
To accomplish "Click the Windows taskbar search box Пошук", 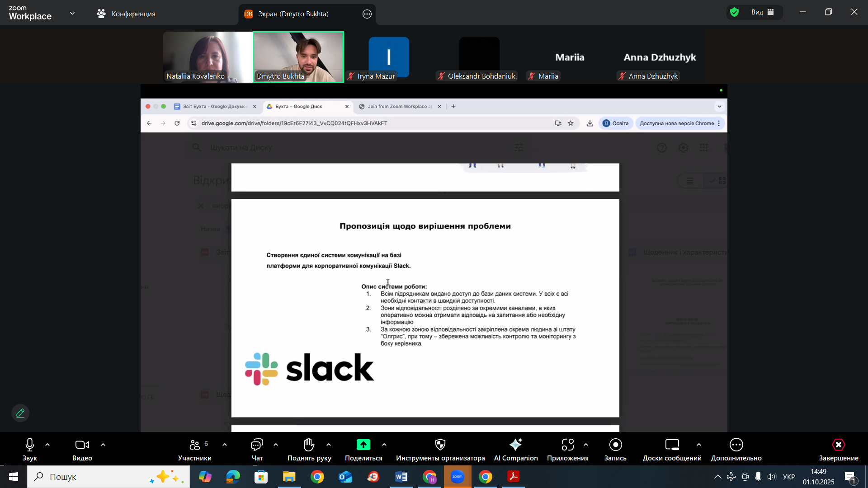I will (108, 477).
